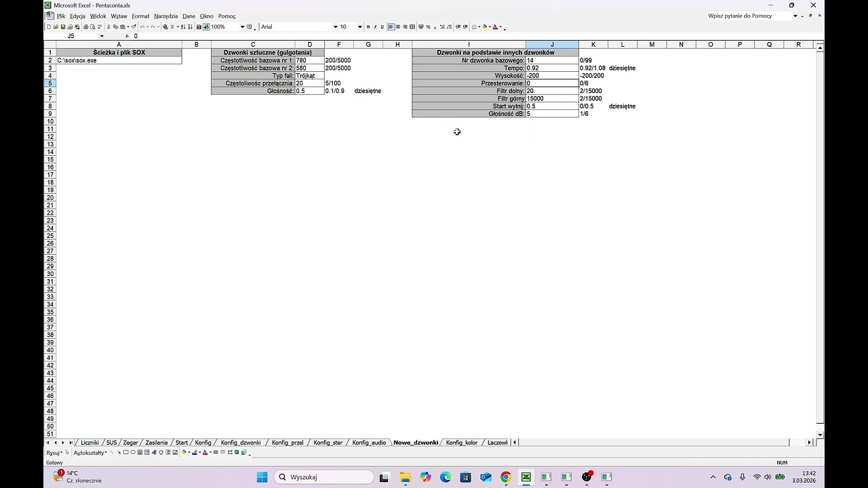Select the Filtr górny value 15000 cell

click(552, 98)
